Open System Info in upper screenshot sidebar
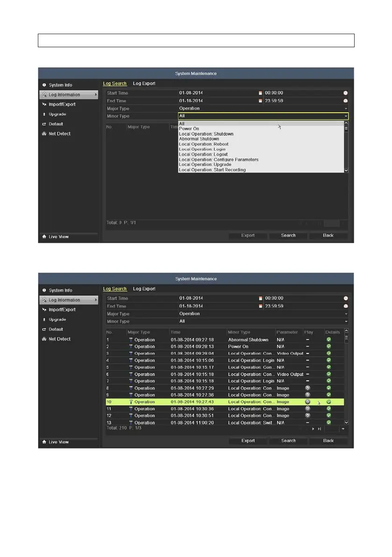392x557 pixels. tap(60, 85)
